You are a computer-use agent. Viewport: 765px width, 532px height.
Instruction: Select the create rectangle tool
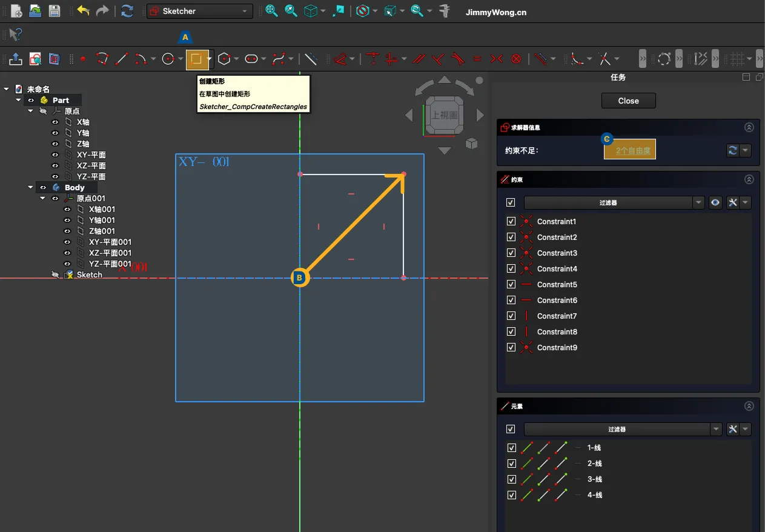click(x=196, y=59)
